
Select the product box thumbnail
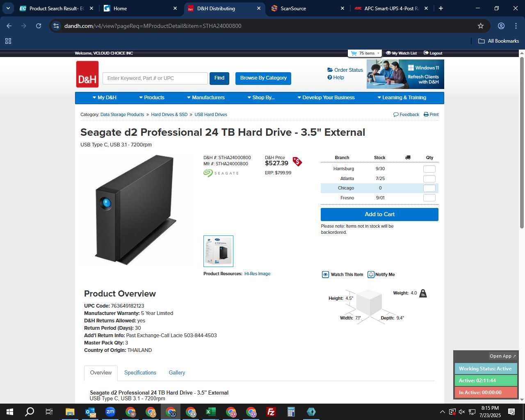click(218, 251)
